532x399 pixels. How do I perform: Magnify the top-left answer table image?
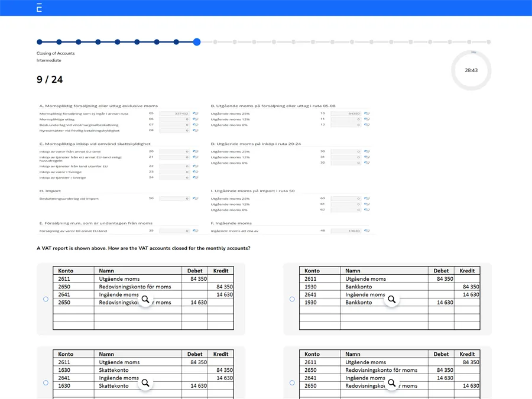click(x=145, y=300)
